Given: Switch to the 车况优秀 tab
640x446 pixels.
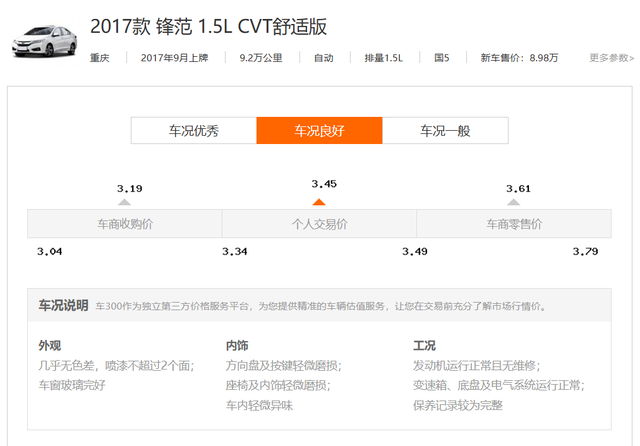Looking at the screenshot, I should point(194,131).
